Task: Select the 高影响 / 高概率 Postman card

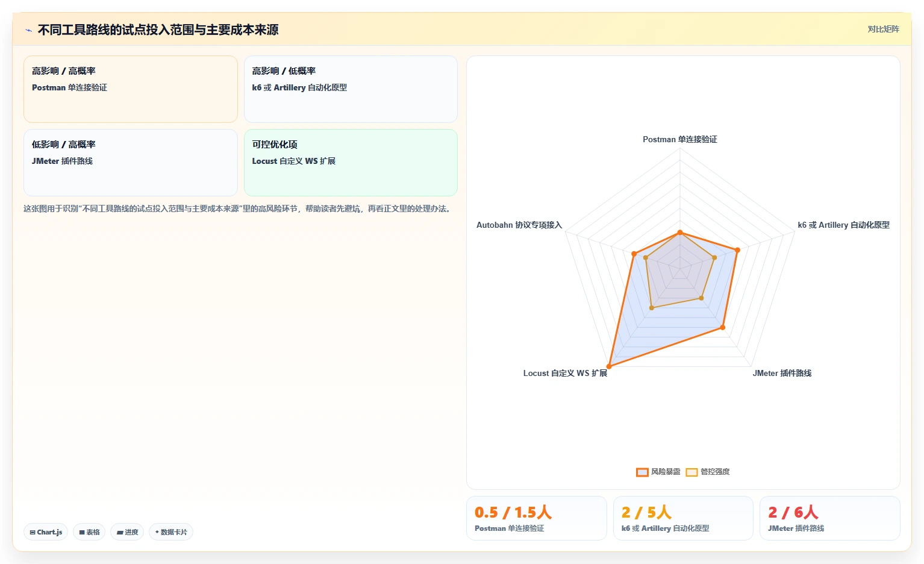Action: [x=131, y=89]
